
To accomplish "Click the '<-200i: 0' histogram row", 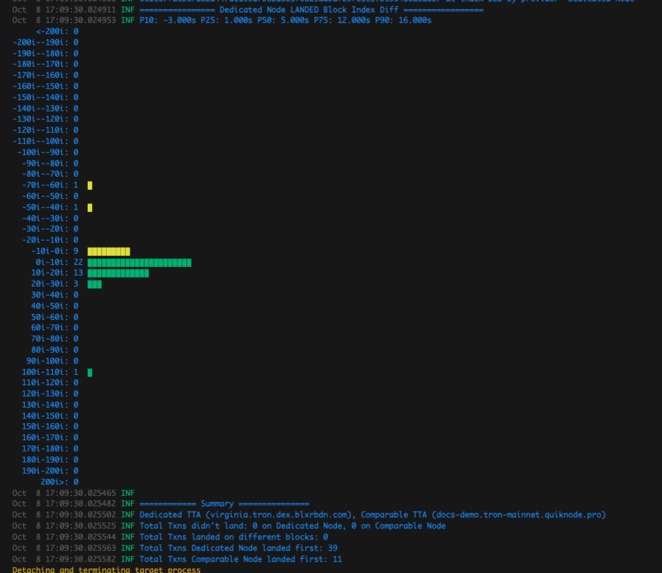I will point(57,31).
